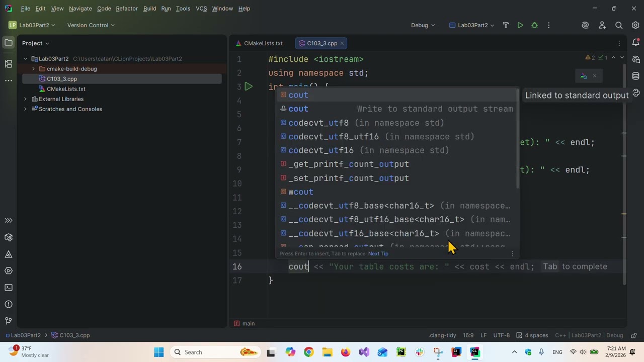The image size is (644, 362).
Task: Open the CMake tool window triangle icon
Action: (9, 254)
